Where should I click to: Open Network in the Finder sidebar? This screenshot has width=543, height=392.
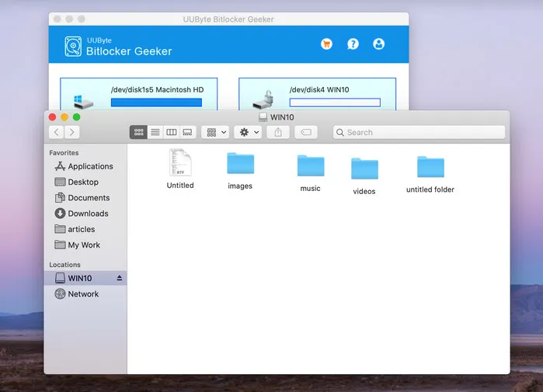[85, 294]
